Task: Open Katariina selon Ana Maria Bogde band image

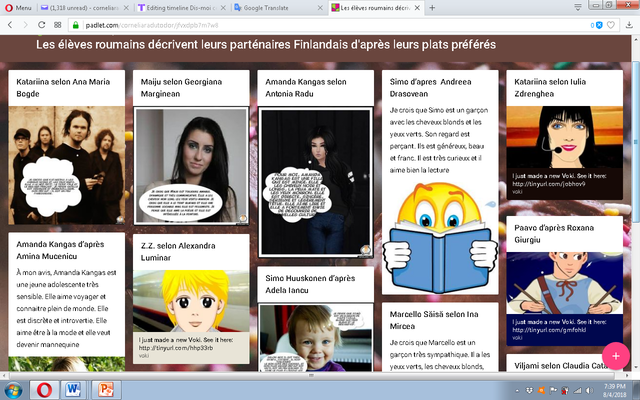Action: 67,165
